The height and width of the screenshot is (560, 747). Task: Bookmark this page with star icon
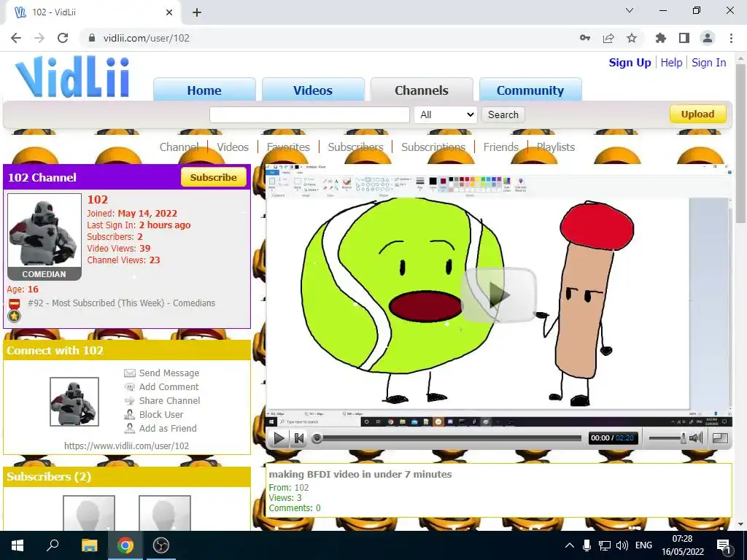pyautogui.click(x=632, y=38)
